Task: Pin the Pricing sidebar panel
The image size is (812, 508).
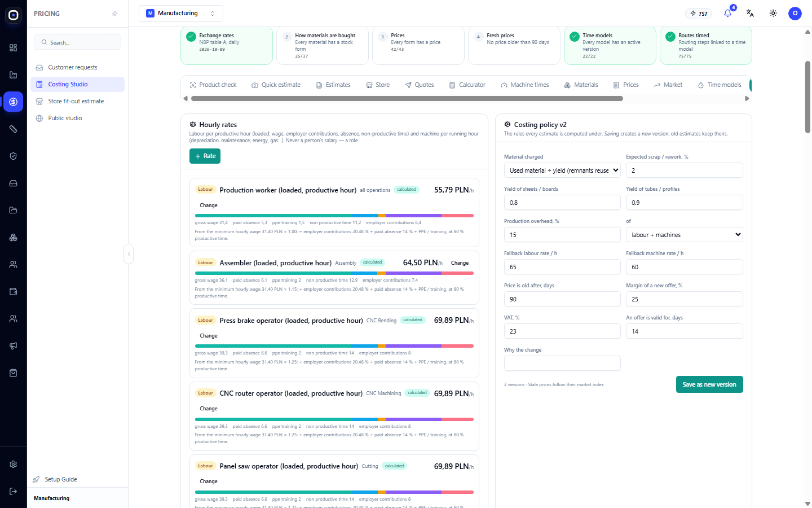Action: [115, 14]
